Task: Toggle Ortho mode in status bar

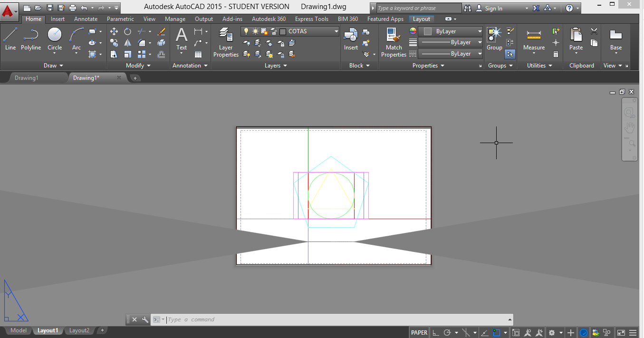Action: [x=435, y=332]
